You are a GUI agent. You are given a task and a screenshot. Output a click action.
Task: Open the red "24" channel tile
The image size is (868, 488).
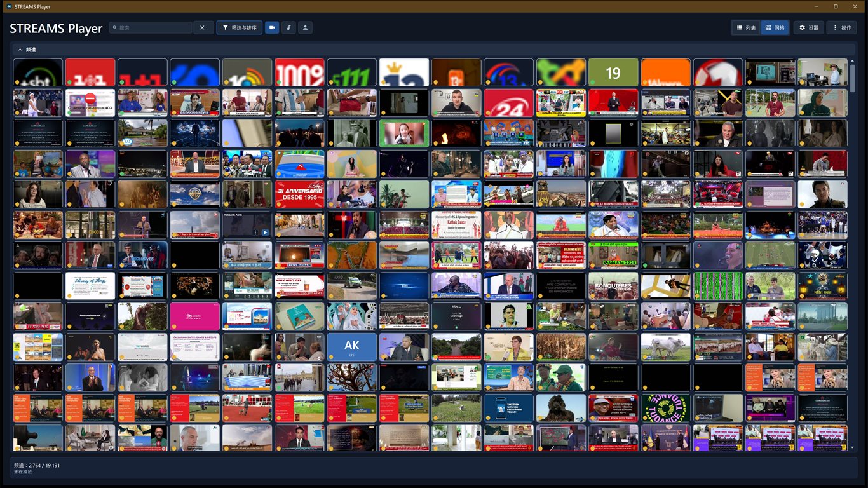pos(508,103)
